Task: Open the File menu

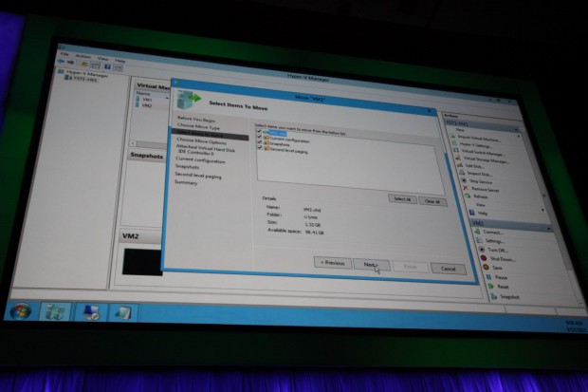Action: [64, 54]
